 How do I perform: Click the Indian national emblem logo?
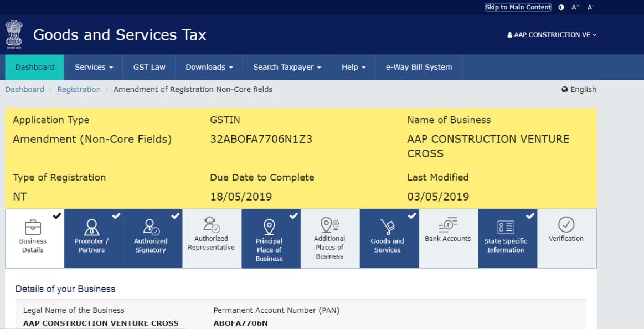pos(14,34)
